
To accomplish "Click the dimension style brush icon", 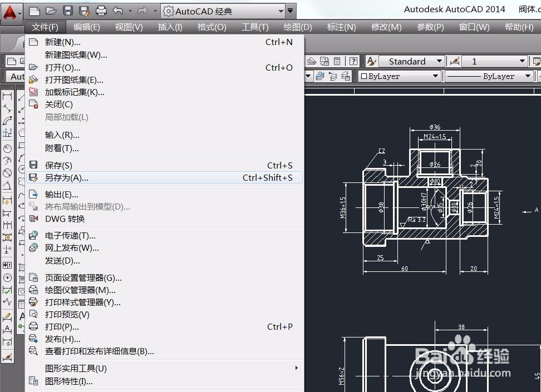I will (454, 61).
